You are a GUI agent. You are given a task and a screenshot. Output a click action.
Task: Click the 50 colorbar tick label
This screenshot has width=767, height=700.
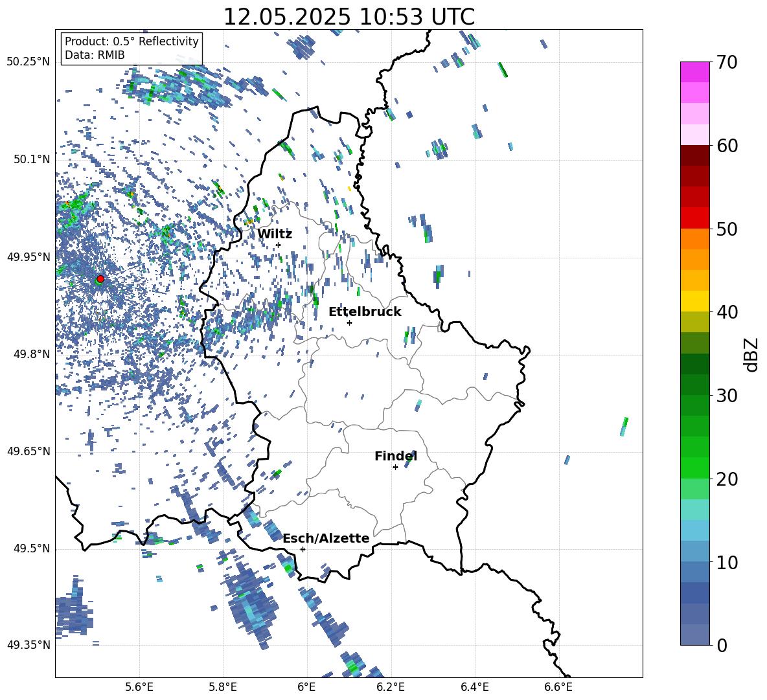coord(726,229)
